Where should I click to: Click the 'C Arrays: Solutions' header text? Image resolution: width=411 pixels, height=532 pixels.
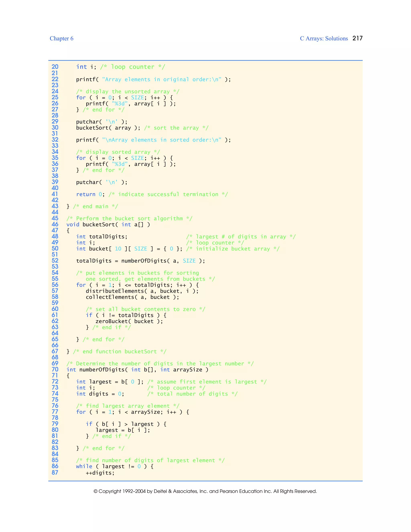[324, 39]
